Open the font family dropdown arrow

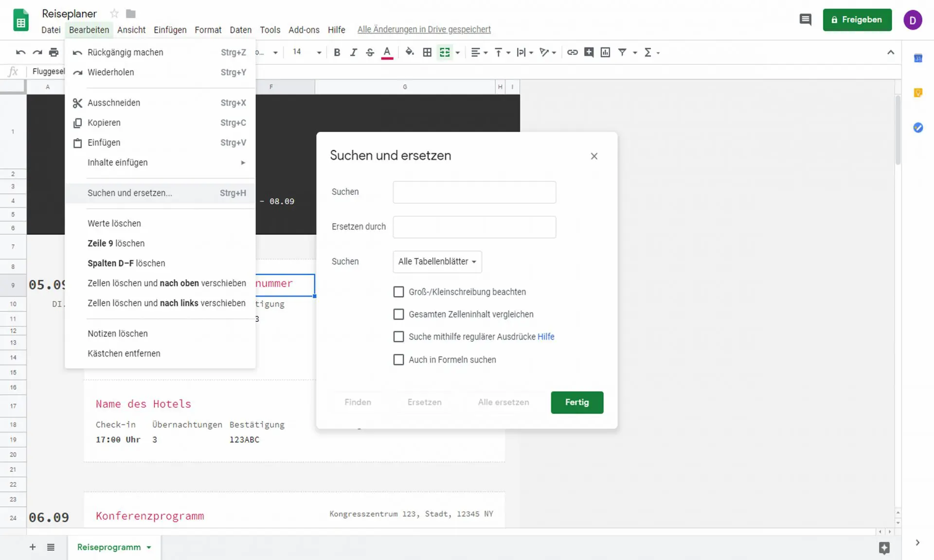[x=275, y=52]
